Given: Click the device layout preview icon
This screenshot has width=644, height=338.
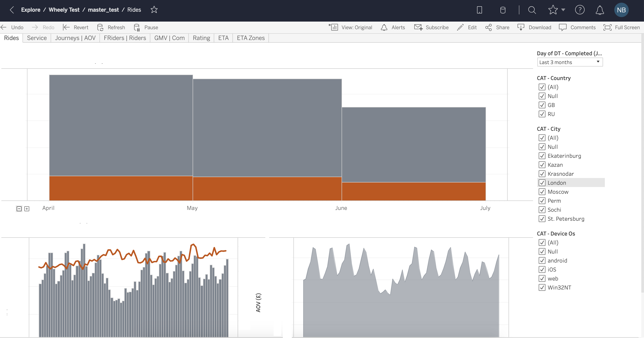Looking at the screenshot, I should [479, 10].
